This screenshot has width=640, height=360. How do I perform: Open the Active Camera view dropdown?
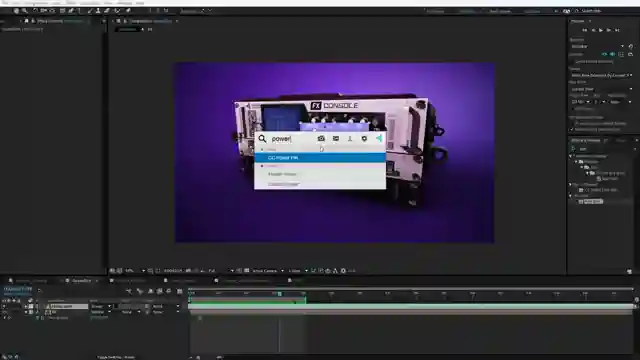pos(268,271)
